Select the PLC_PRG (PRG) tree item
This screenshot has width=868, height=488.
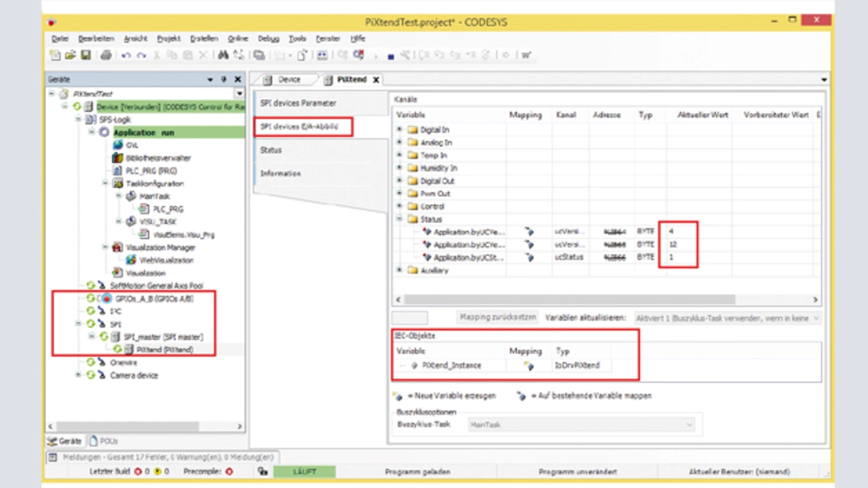click(x=151, y=171)
